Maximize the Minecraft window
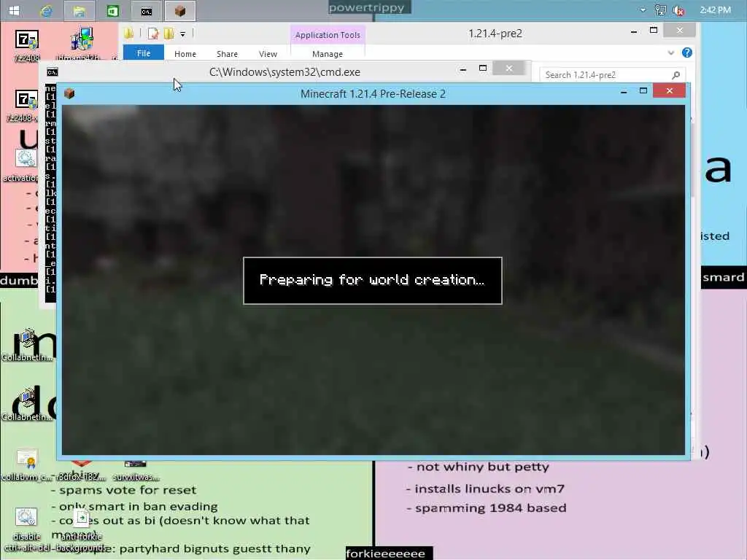Image resolution: width=747 pixels, height=560 pixels. pyautogui.click(x=643, y=90)
